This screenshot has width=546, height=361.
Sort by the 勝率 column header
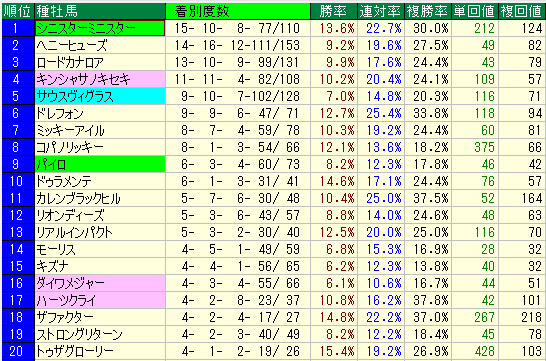(334, 11)
